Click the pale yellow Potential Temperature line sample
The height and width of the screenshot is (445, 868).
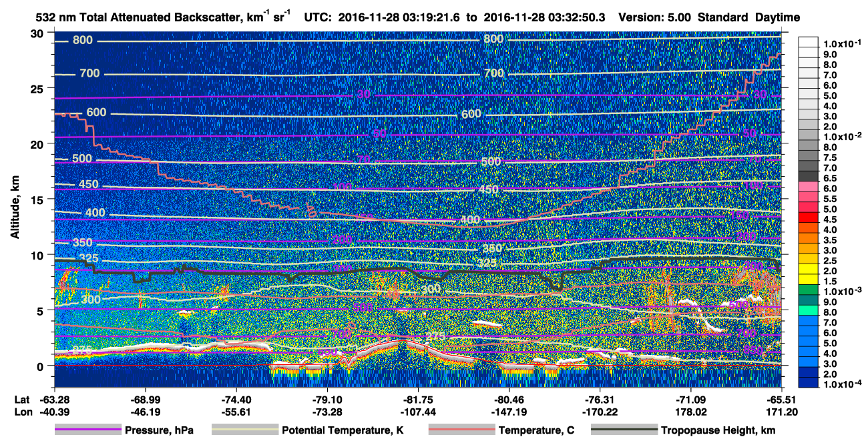245,430
